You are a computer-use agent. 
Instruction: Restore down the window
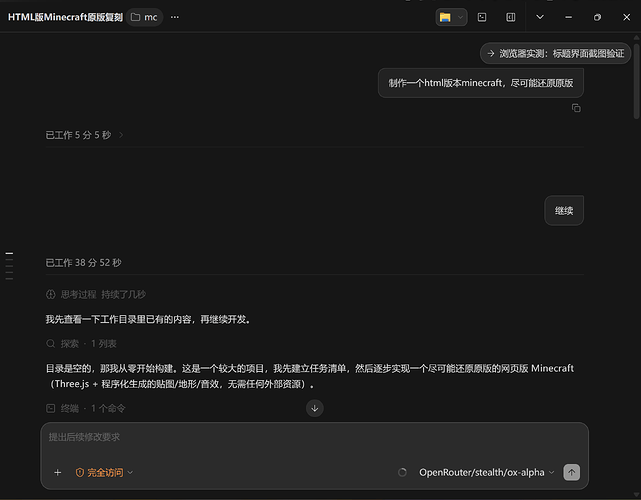(597, 17)
